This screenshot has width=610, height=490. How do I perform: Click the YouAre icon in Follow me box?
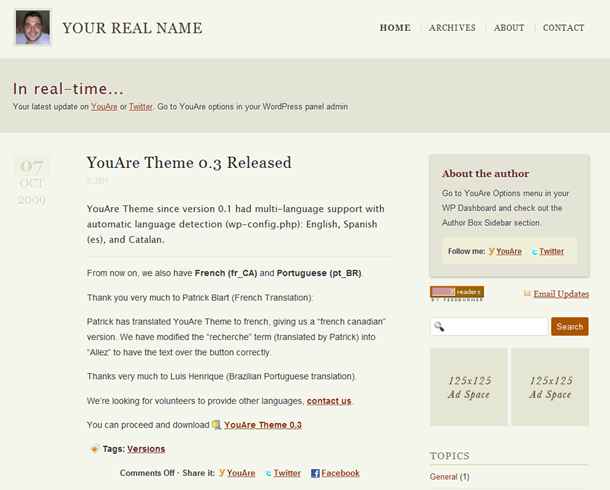point(492,251)
